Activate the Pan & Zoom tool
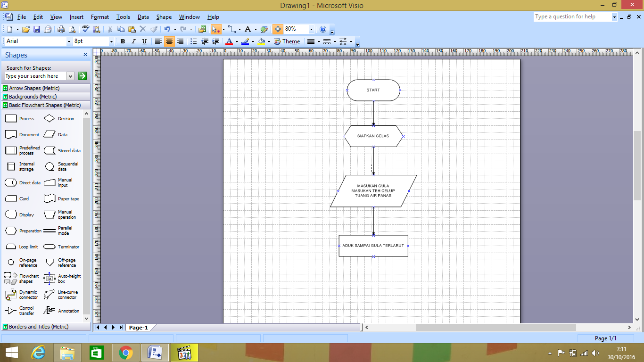This screenshot has width=644, height=362. [x=278, y=29]
